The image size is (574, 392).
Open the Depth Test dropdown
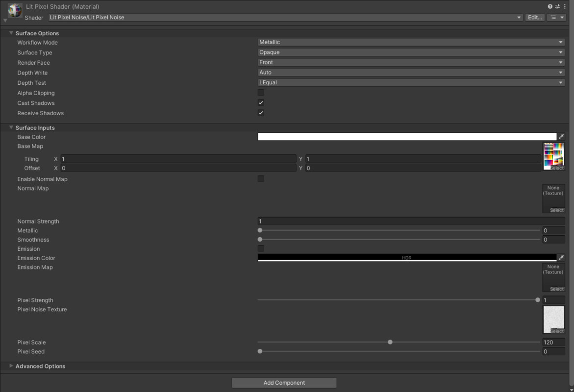(411, 83)
